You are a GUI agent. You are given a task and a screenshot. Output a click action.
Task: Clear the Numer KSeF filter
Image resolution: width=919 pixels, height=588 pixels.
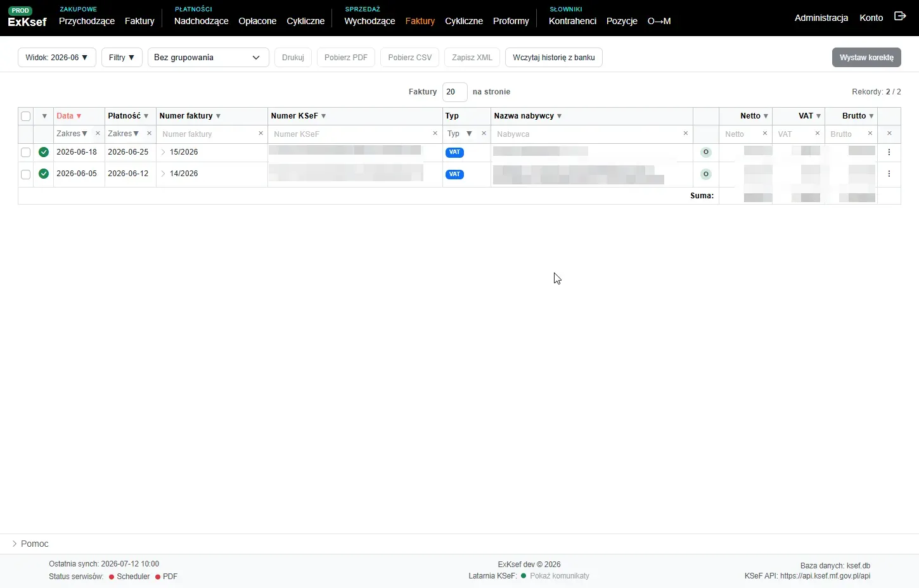[435, 134]
